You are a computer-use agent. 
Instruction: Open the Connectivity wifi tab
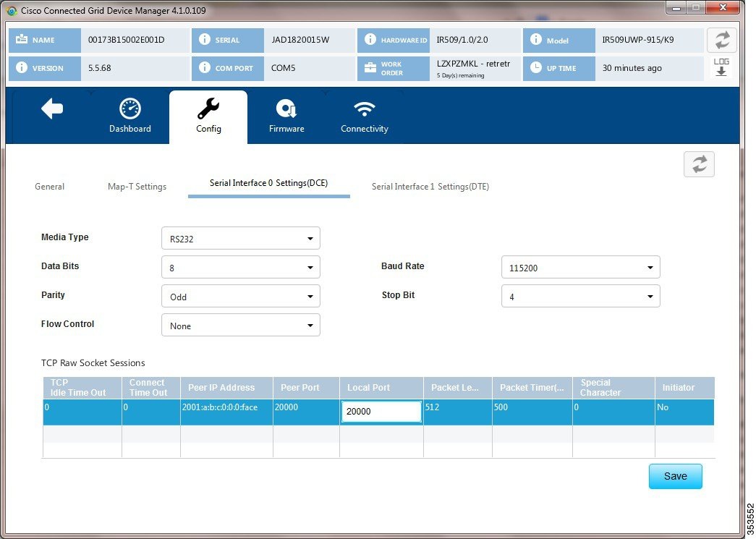pos(364,116)
